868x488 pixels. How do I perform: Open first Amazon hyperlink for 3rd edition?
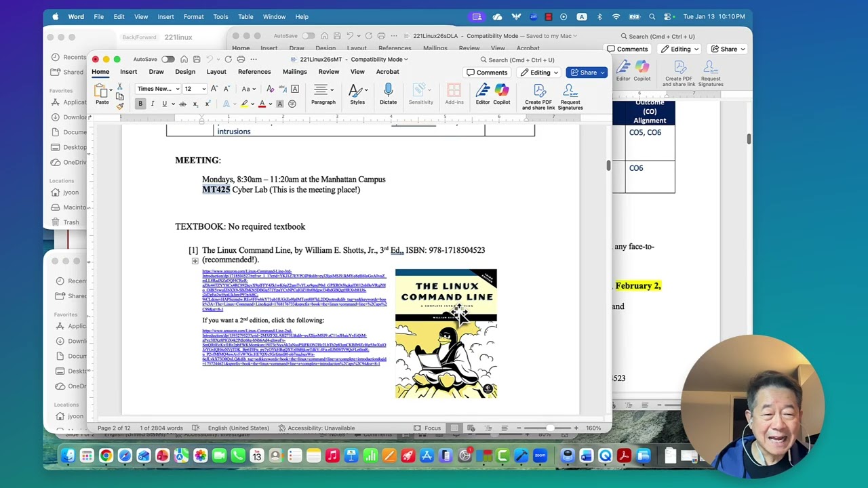point(294,291)
